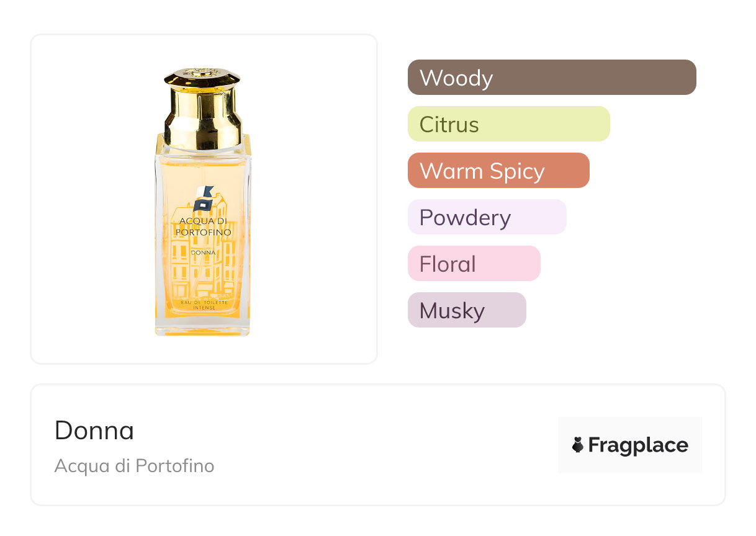756x536 pixels.
Task: Click the Musky accord bar
Action: [x=467, y=310]
